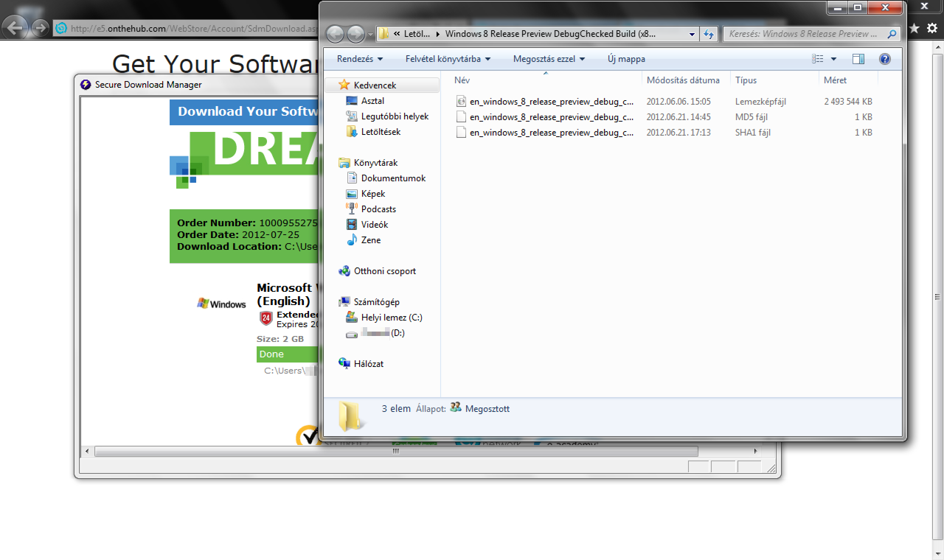The image size is (944, 560).
Task: Click the SHA1 file's icon
Action: point(461,133)
